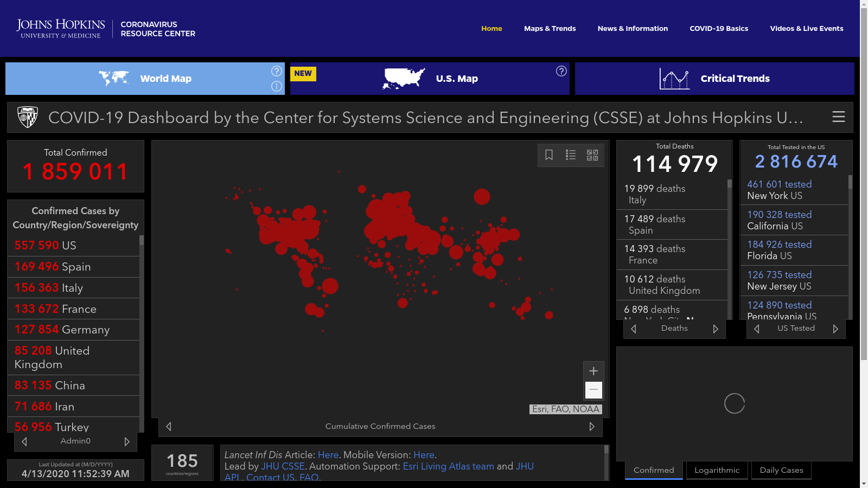This screenshot has width=868, height=488.
Task: Select New Jersey US tested entry
Action: tap(794, 280)
